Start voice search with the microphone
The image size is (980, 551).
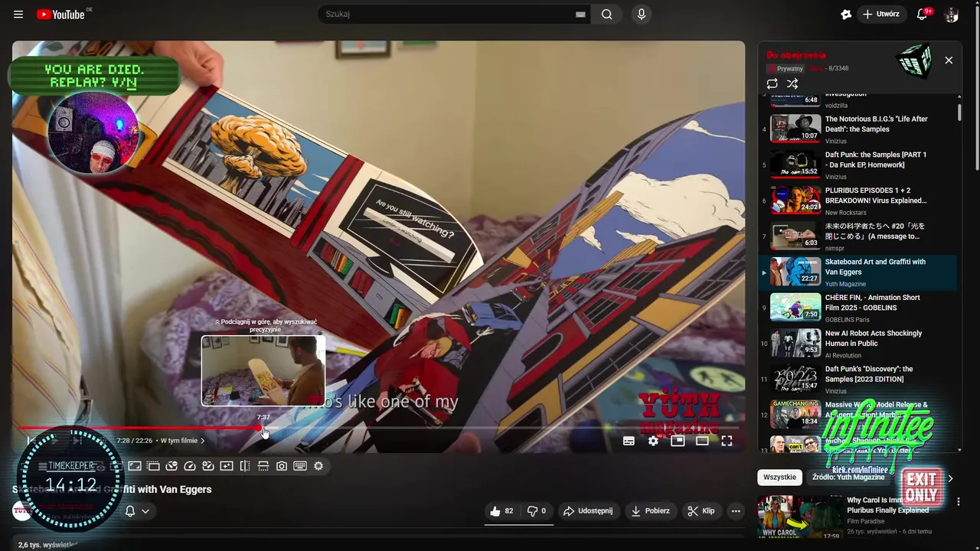[642, 15]
